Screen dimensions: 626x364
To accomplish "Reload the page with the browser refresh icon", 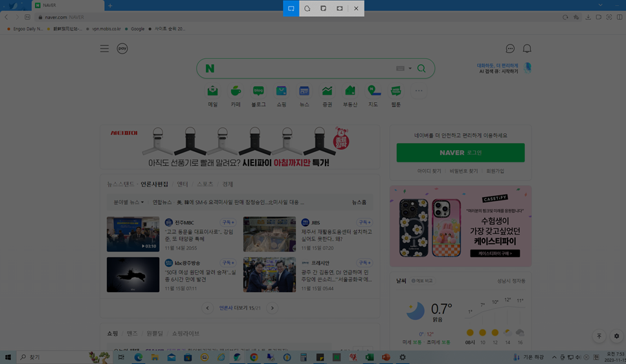I will (x=565, y=17).
